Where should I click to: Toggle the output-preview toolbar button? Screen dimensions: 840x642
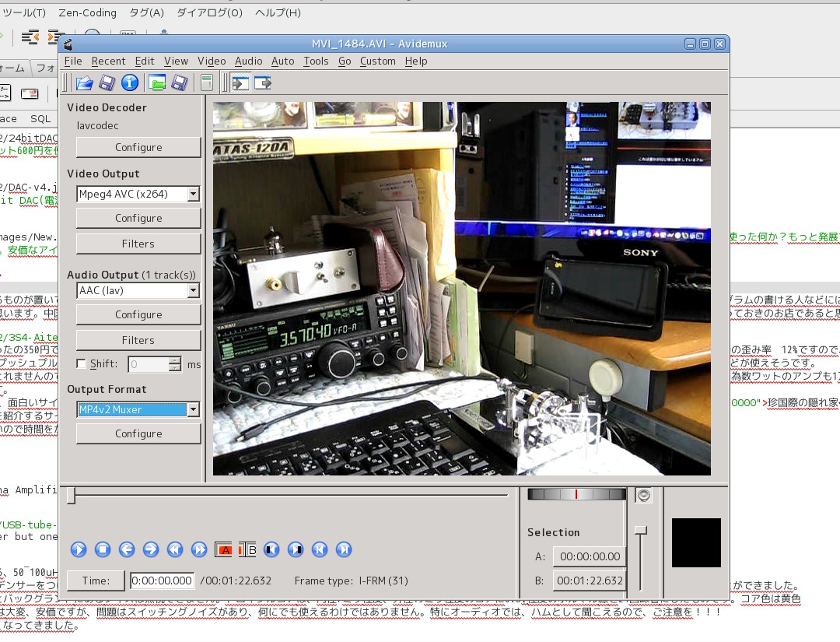pos(263,82)
